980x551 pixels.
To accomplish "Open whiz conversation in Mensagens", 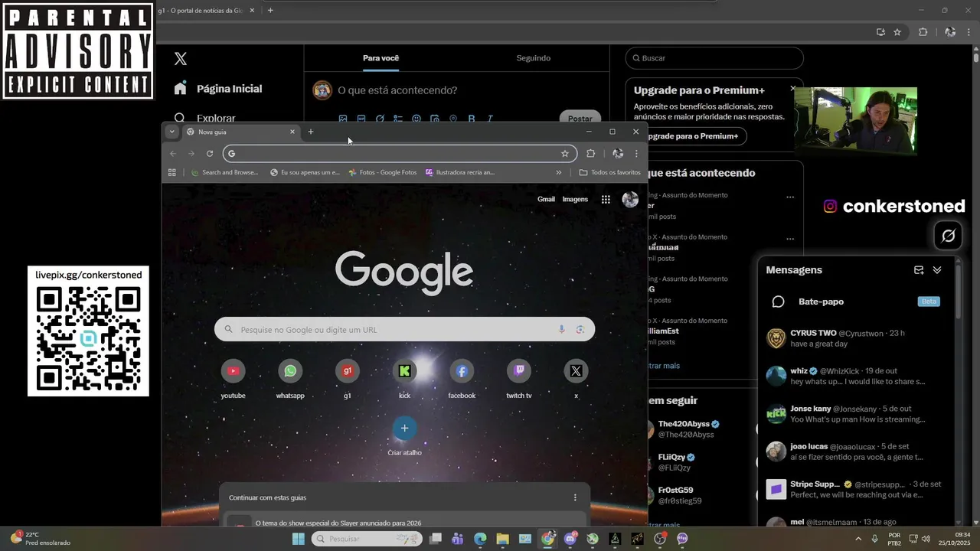I will (x=857, y=376).
